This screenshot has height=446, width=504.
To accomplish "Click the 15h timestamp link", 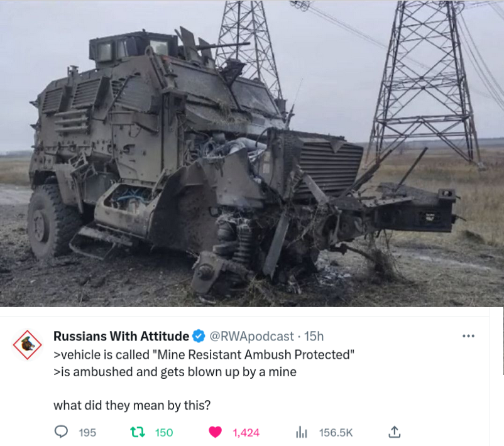I will 314,337.
